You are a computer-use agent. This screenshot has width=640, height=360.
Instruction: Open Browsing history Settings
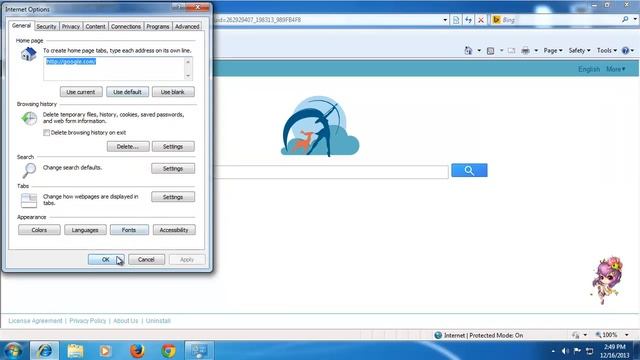(173, 147)
